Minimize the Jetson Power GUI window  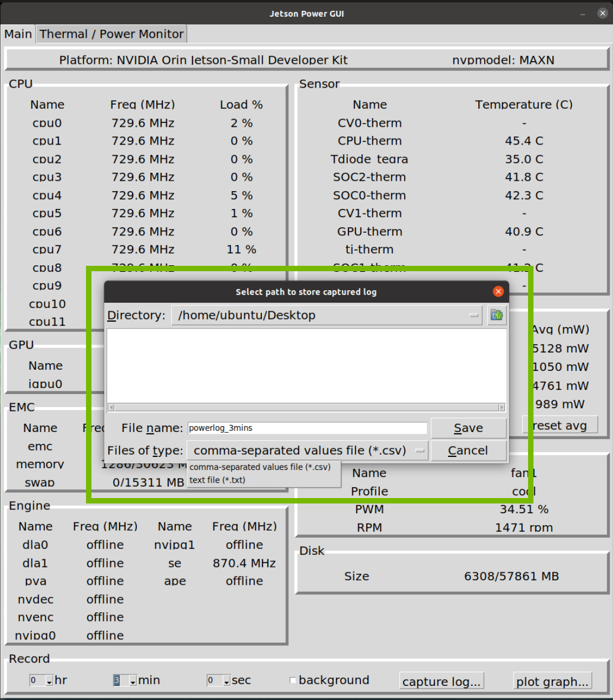point(583,14)
